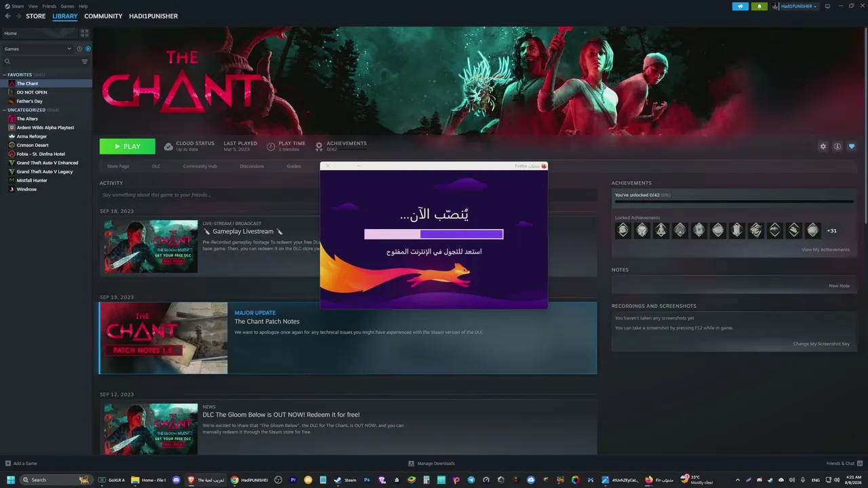Open Change My Screenshot Key
868x488 pixels.
pos(821,344)
